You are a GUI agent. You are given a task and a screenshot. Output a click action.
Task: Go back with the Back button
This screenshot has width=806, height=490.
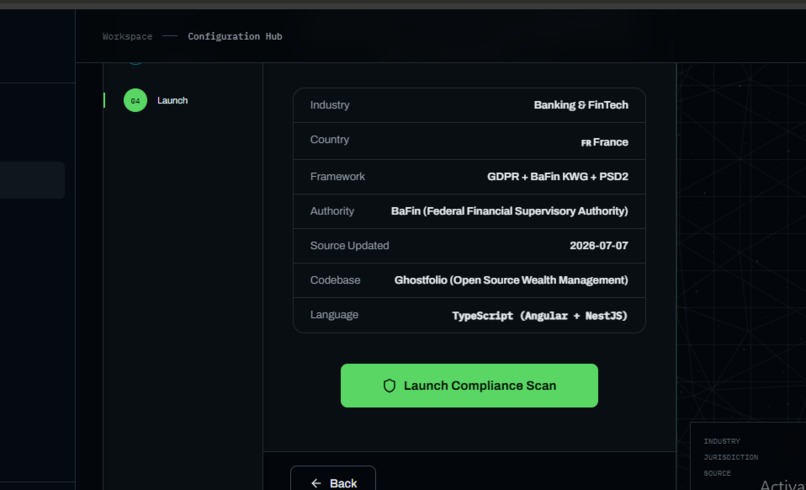point(333,480)
